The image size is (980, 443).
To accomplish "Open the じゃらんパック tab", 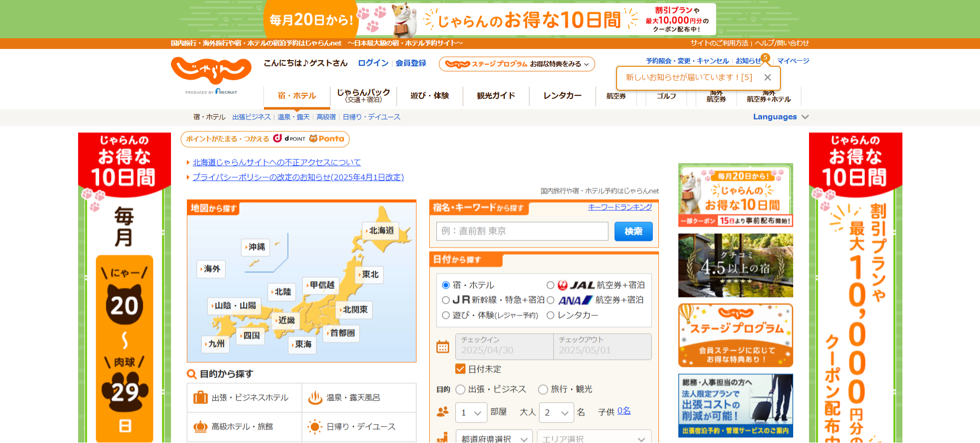I will pyautogui.click(x=363, y=96).
